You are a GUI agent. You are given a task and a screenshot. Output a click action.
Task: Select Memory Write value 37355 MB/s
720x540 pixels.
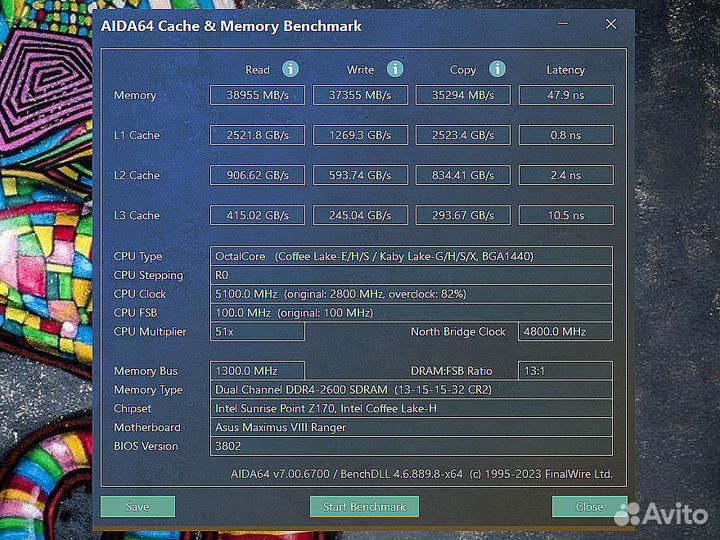tap(360, 95)
